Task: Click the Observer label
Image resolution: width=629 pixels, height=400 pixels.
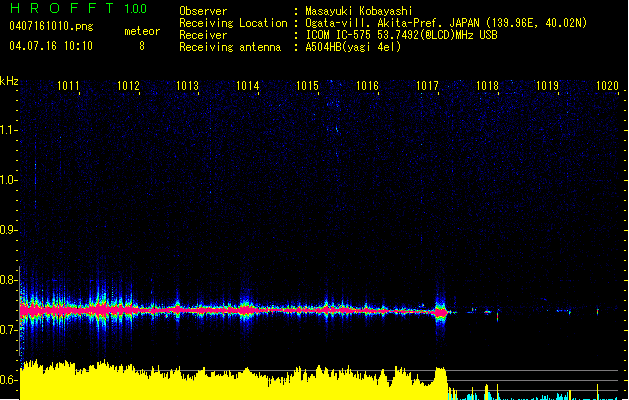Action: point(203,11)
